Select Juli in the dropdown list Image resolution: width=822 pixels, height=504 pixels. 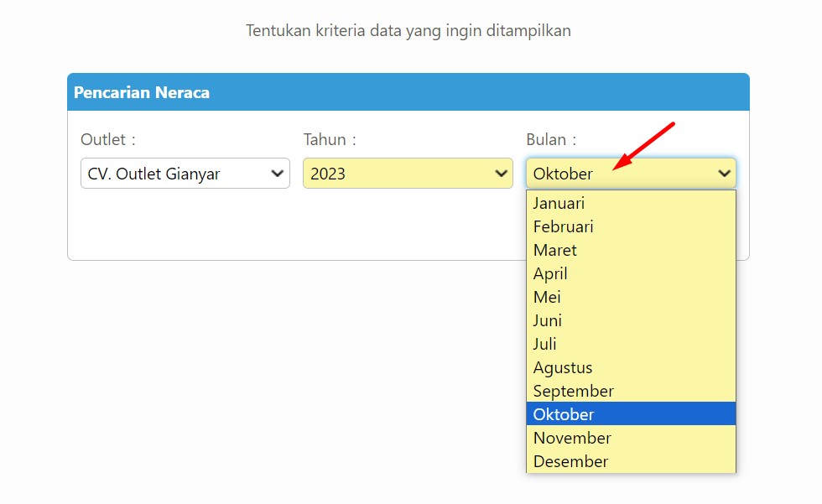point(631,344)
